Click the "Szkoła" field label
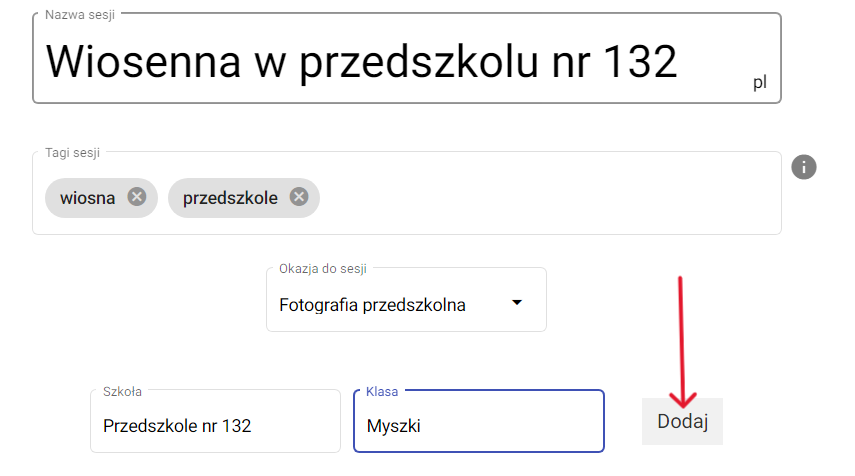Viewport: 855px width, 476px height. point(122,391)
